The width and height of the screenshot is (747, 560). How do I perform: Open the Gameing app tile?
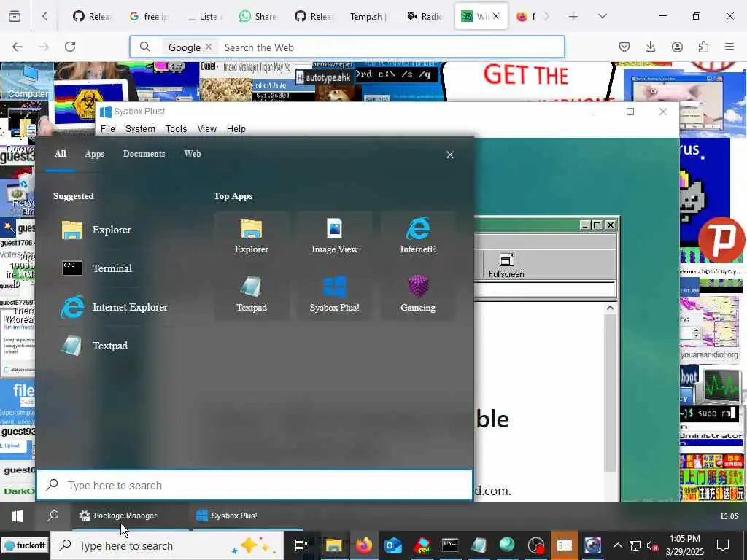point(418,295)
